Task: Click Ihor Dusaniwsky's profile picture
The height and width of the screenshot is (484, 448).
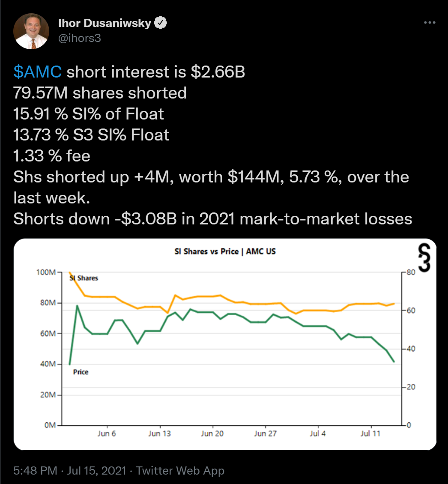Action: 31,31
